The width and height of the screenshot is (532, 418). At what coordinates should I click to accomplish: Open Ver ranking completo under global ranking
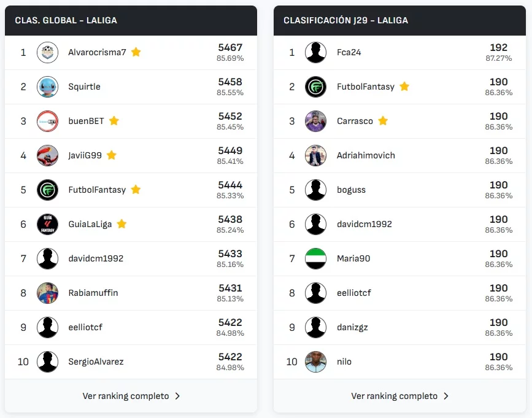point(126,396)
